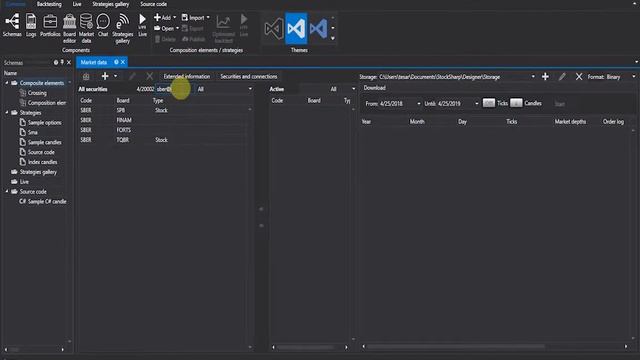Open dropdown next to add security plus
The width and height of the screenshot is (640, 360).
coord(116,76)
